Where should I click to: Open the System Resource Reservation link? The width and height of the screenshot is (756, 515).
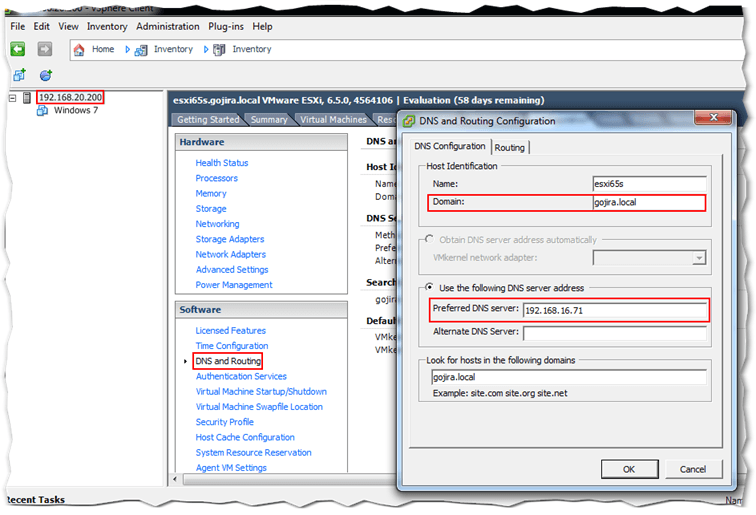point(253,453)
